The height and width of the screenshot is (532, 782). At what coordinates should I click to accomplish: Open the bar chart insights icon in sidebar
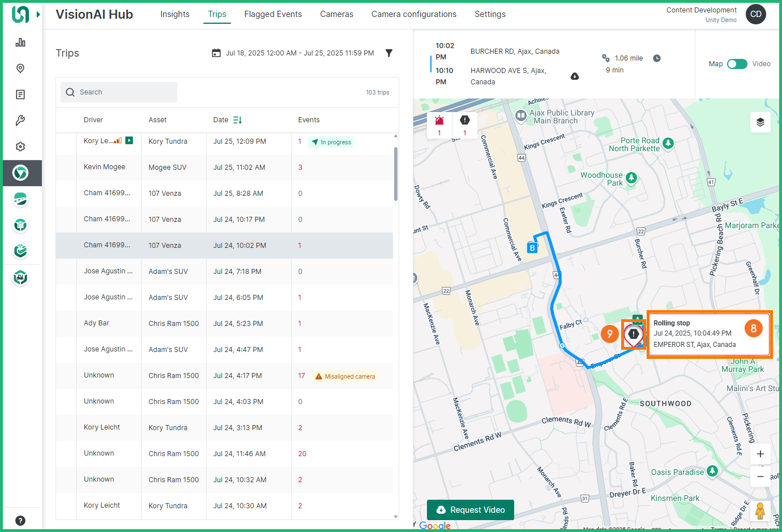point(20,42)
